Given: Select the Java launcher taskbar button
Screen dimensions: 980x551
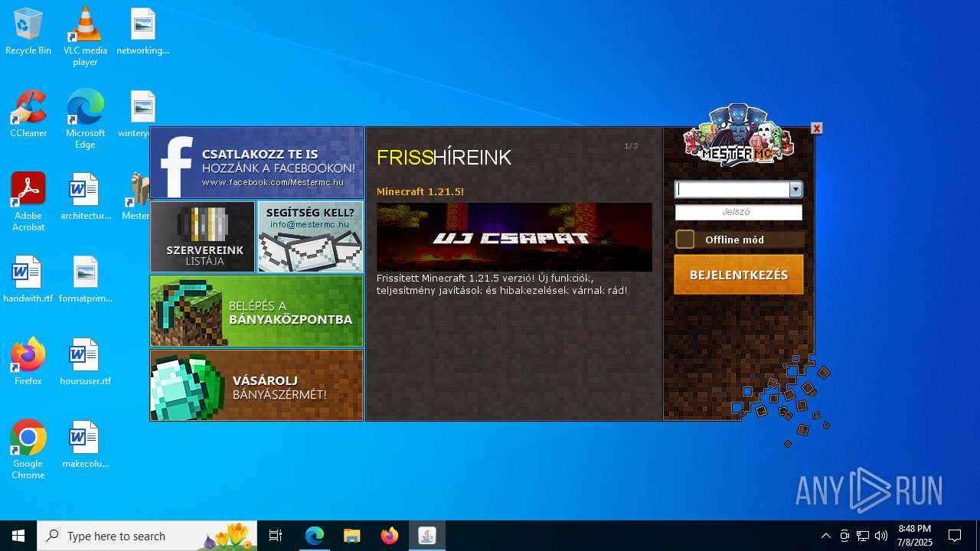Looking at the screenshot, I should [427, 536].
